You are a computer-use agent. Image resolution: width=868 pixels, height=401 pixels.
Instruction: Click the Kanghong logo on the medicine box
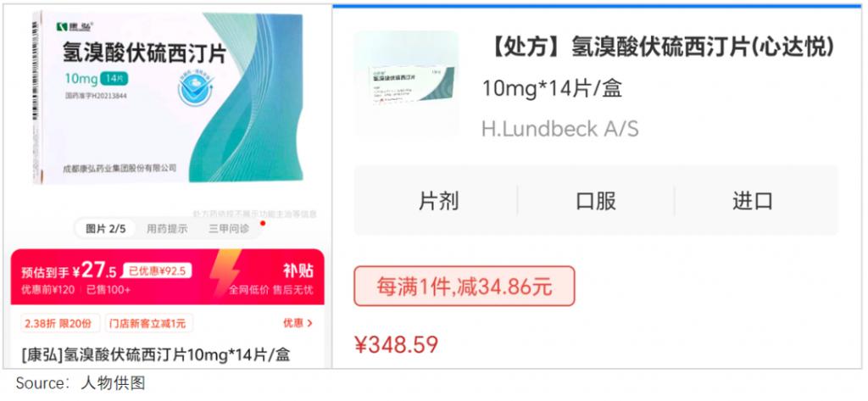(75, 26)
